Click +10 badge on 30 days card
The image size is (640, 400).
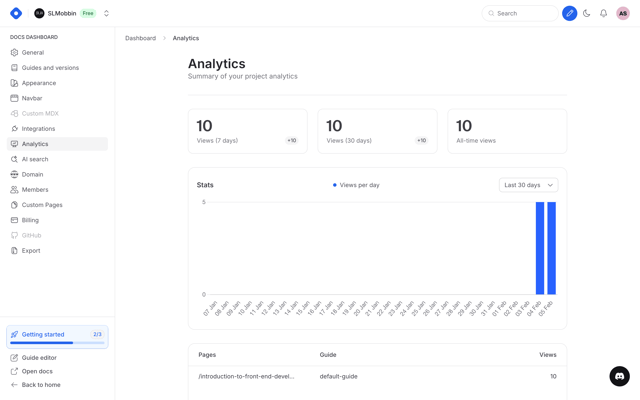(421, 140)
